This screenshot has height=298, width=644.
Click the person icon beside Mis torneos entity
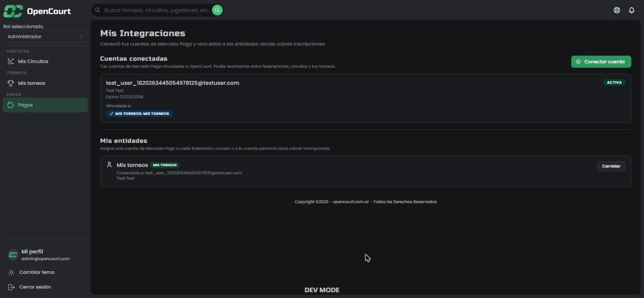tap(109, 165)
